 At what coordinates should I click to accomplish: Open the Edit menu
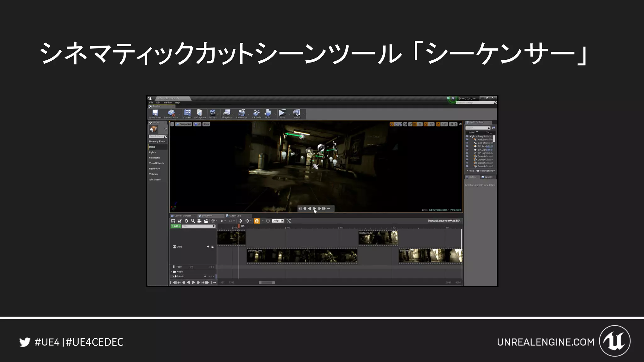pyautogui.click(x=158, y=103)
